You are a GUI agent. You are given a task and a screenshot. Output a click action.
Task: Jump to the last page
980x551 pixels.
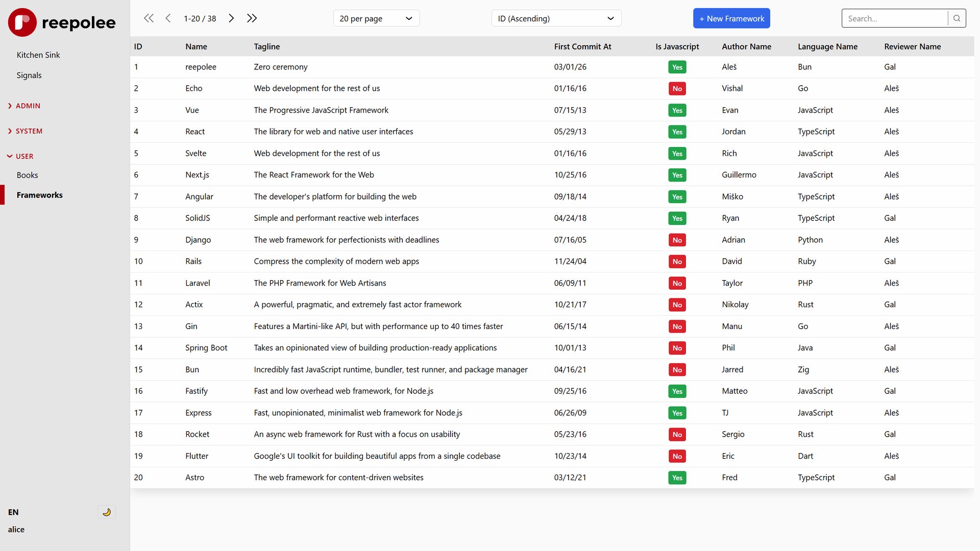252,18
